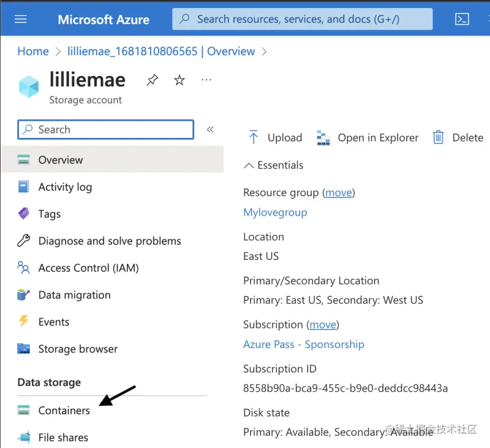Viewport: 490px width, 448px height.
Task: Focus the Search resources, services, and docs field
Action: coord(302,19)
